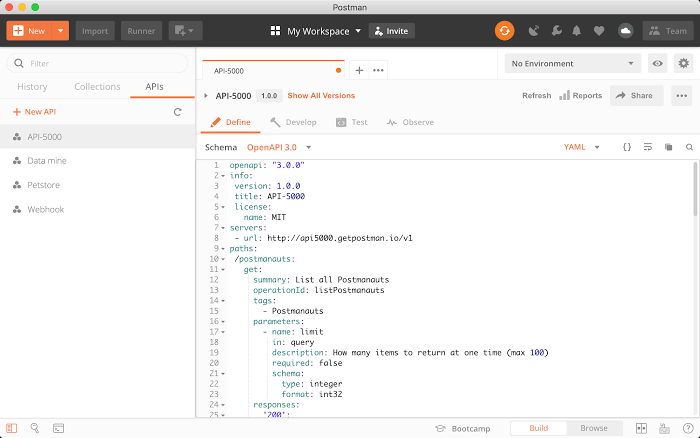Click the workspace grid icon
The image size is (700, 438).
[275, 31]
